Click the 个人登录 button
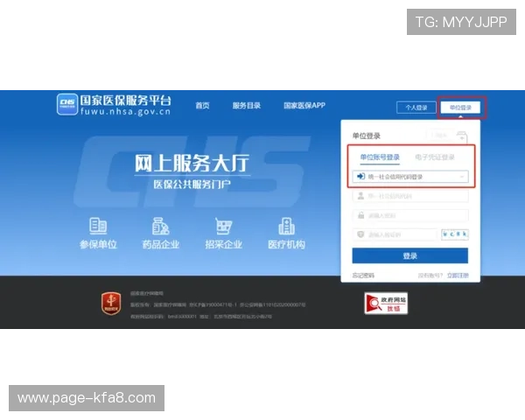Viewport: 525px width, 420px height. pos(416,108)
